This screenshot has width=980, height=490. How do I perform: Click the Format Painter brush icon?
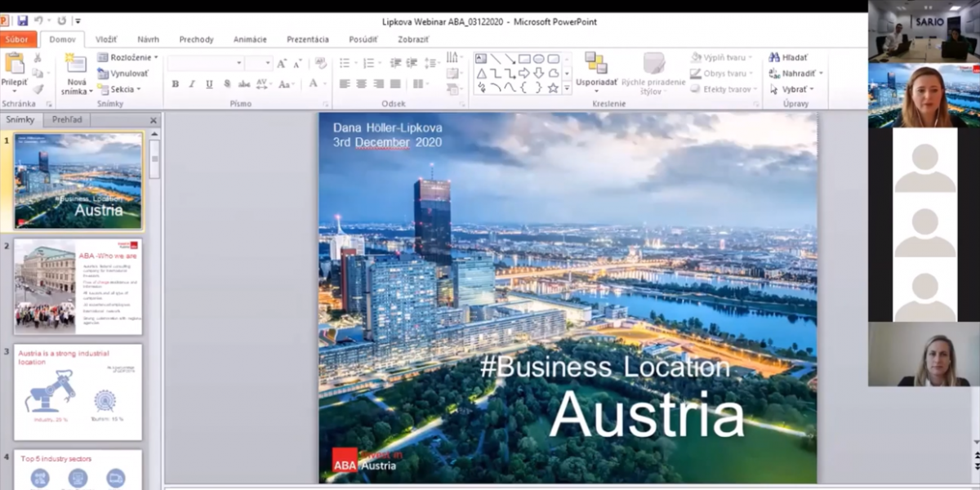point(38,89)
